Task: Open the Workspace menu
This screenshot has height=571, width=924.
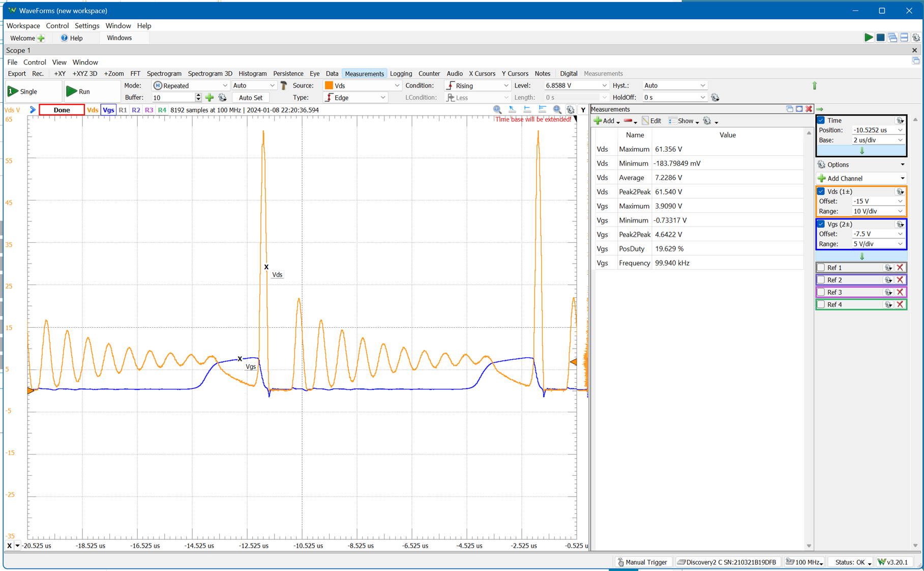Action: point(23,25)
